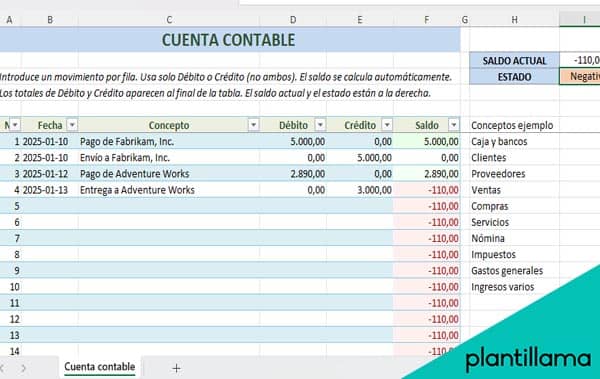Select column header C
The image size is (600, 379).
coord(169,20)
